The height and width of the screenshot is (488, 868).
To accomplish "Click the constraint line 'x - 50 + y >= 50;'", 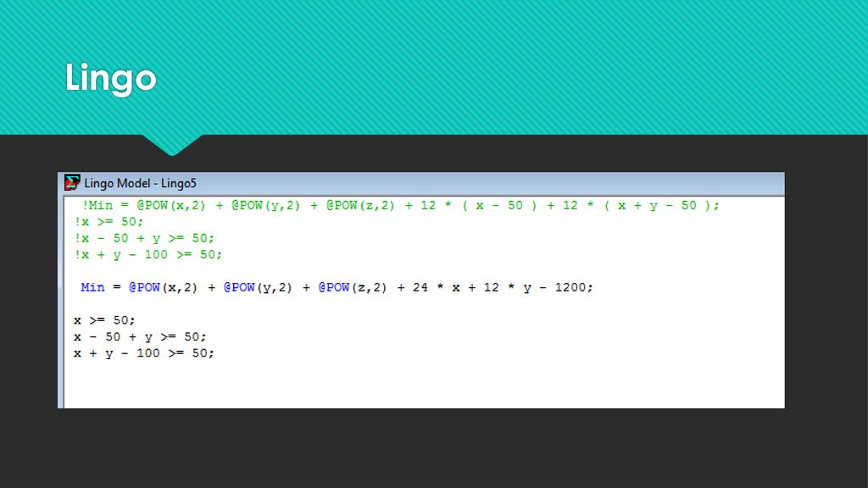I will [140, 337].
